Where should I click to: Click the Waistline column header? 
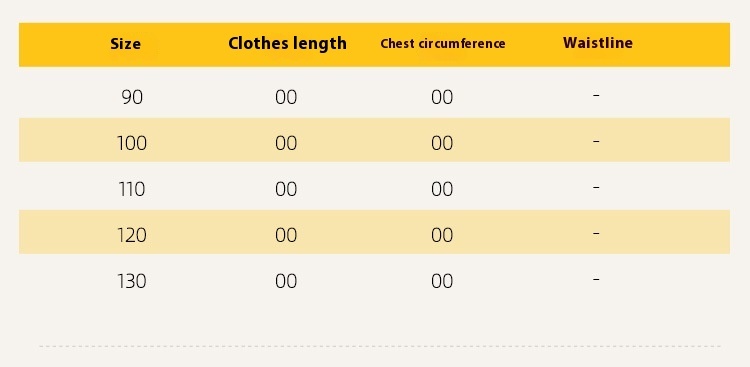click(x=597, y=43)
